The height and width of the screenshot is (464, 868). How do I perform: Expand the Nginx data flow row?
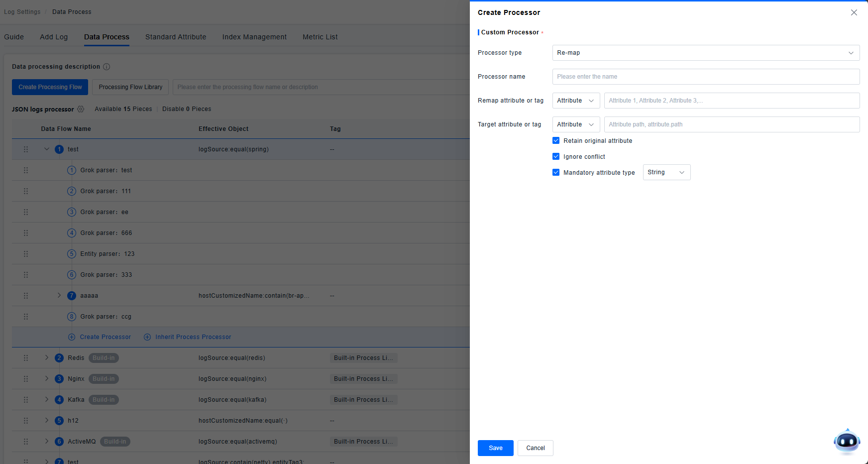click(47, 379)
